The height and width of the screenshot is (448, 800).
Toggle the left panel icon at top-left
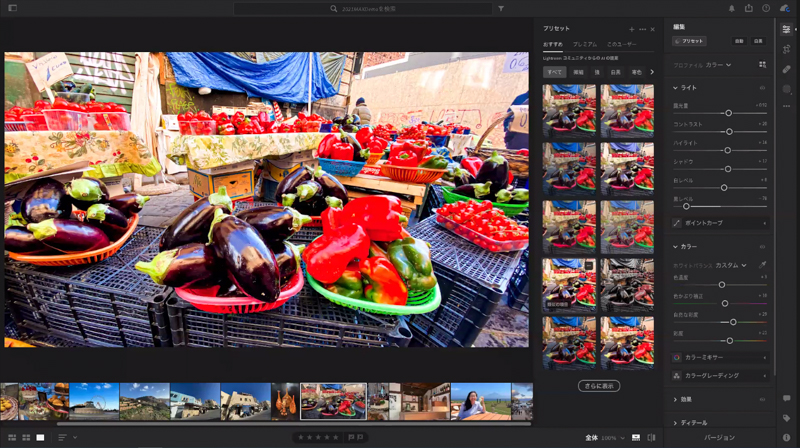click(13, 8)
